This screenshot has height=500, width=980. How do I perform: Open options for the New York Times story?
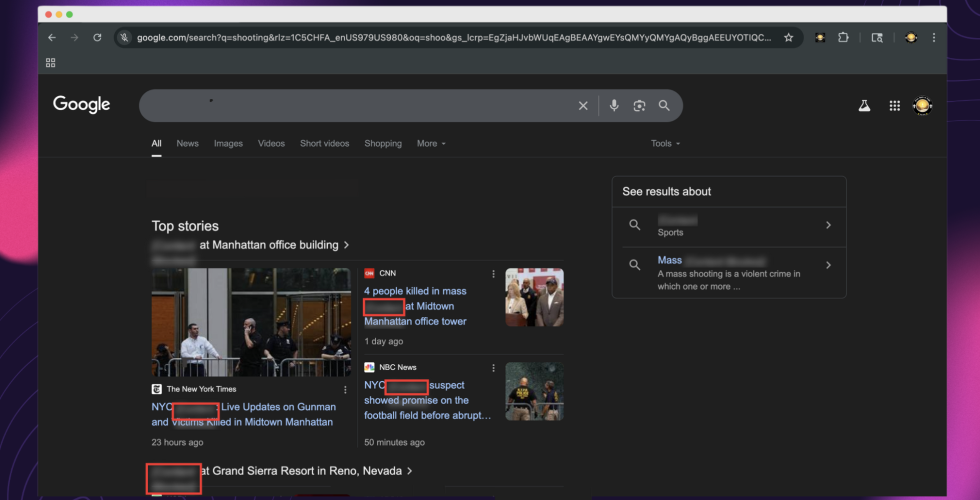345,390
